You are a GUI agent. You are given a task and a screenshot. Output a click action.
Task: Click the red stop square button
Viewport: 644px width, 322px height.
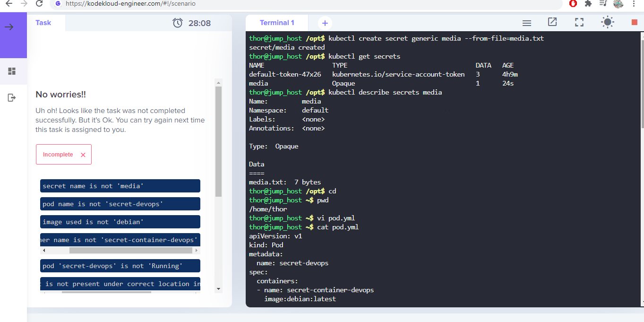634,22
